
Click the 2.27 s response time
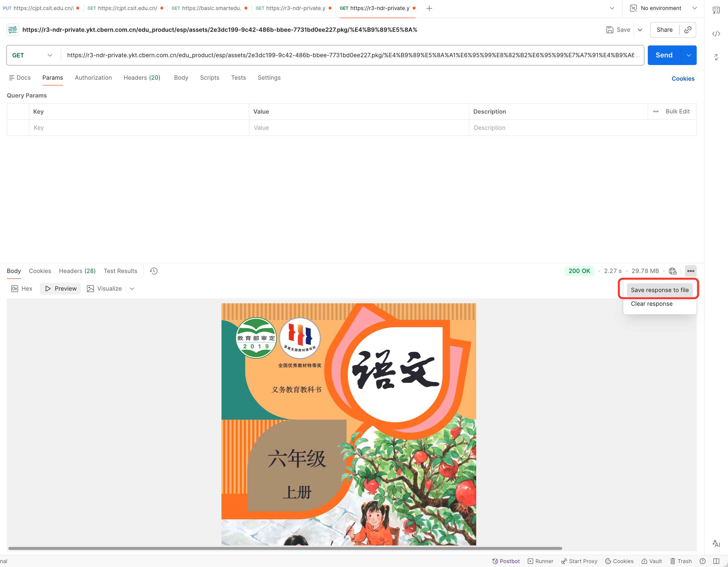coord(613,271)
